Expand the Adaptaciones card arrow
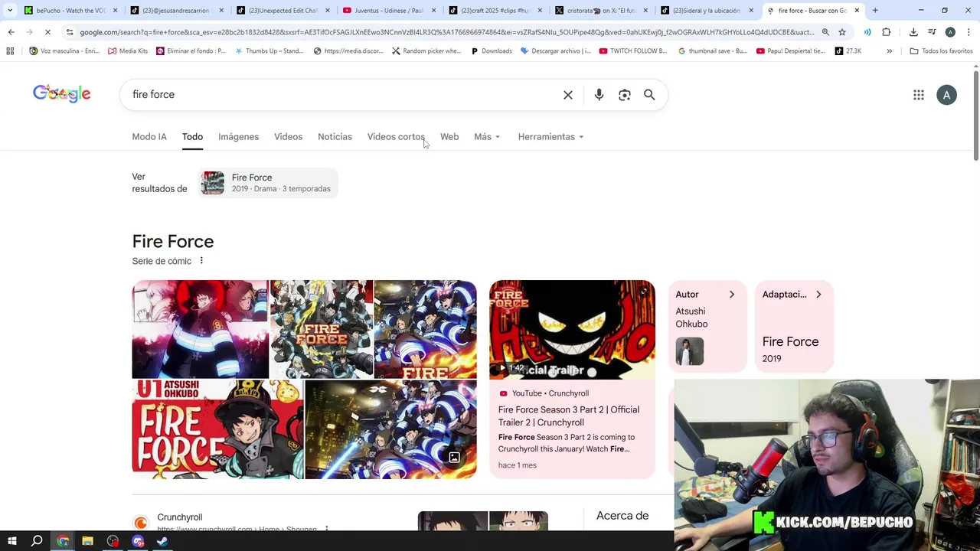This screenshot has height=551, width=980. point(818,295)
